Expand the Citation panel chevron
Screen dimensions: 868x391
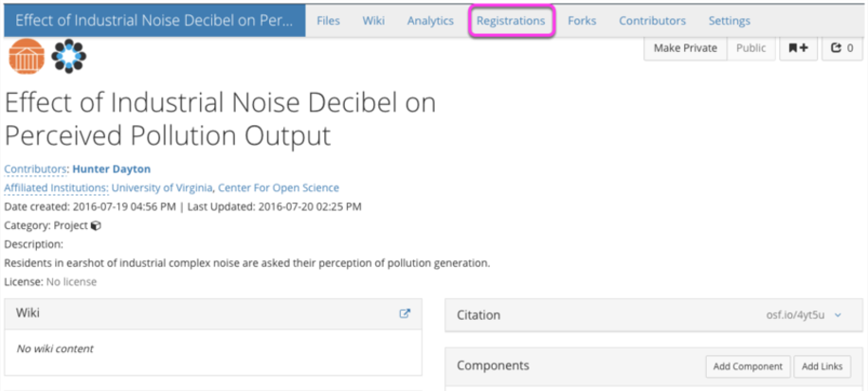click(838, 315)
